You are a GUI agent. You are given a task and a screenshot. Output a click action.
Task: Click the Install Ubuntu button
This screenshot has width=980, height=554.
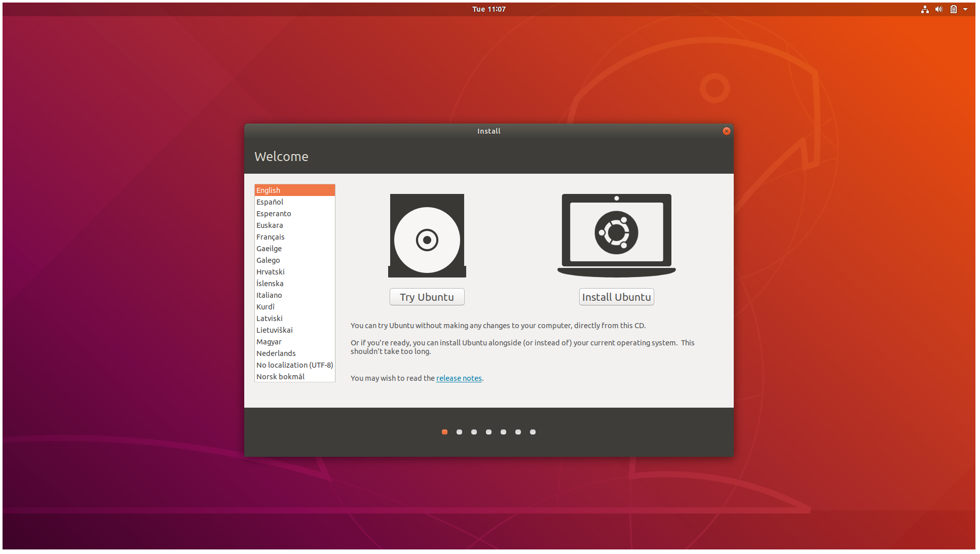point(617,297)
